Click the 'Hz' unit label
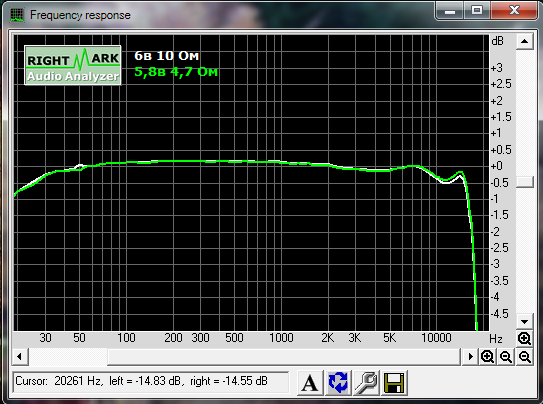Screen dimensions: 543x404 click(x=496, y=339)
